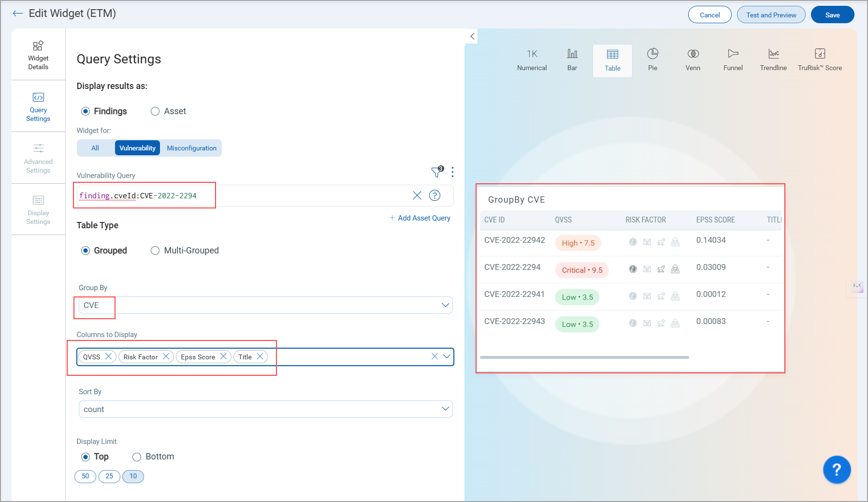Choose Multi-Grouped table type
The width and height of the screenshot is (868, 502).
pyautogui.click(x=155, y=251)
